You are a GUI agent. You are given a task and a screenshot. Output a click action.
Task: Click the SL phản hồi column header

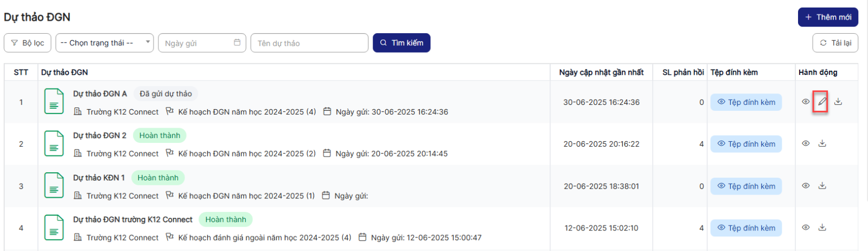point(683,72)
